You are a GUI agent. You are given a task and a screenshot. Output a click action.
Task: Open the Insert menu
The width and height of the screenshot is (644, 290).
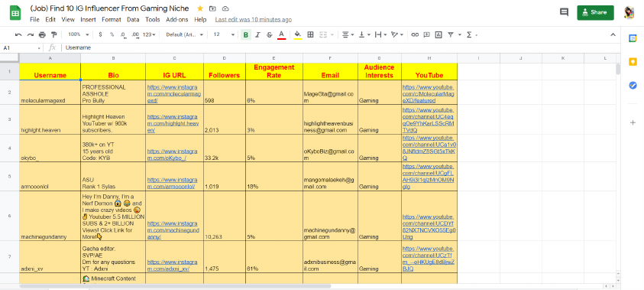(x=89, y=19)
